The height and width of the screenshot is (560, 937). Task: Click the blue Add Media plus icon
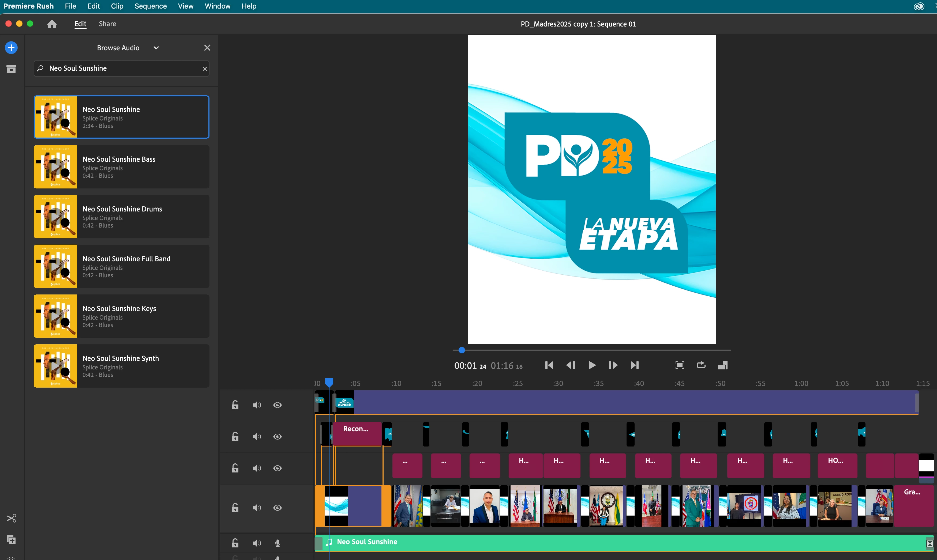[x=11, y=48]
